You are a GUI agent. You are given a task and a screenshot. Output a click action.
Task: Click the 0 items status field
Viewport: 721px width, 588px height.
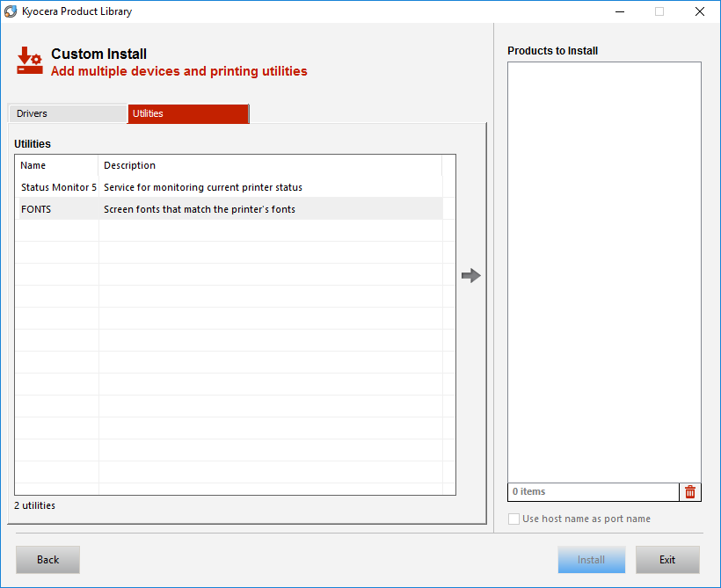point(593,492)
